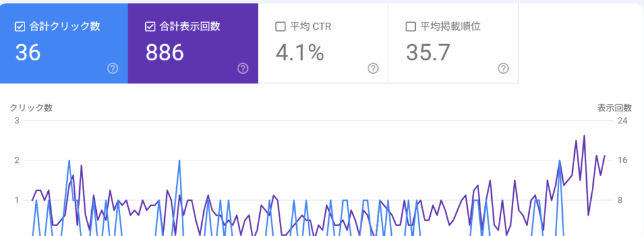This screenshot has height=236, width=644.
Task: Select the total impressions value 886
Action: [x=165, y=52]
